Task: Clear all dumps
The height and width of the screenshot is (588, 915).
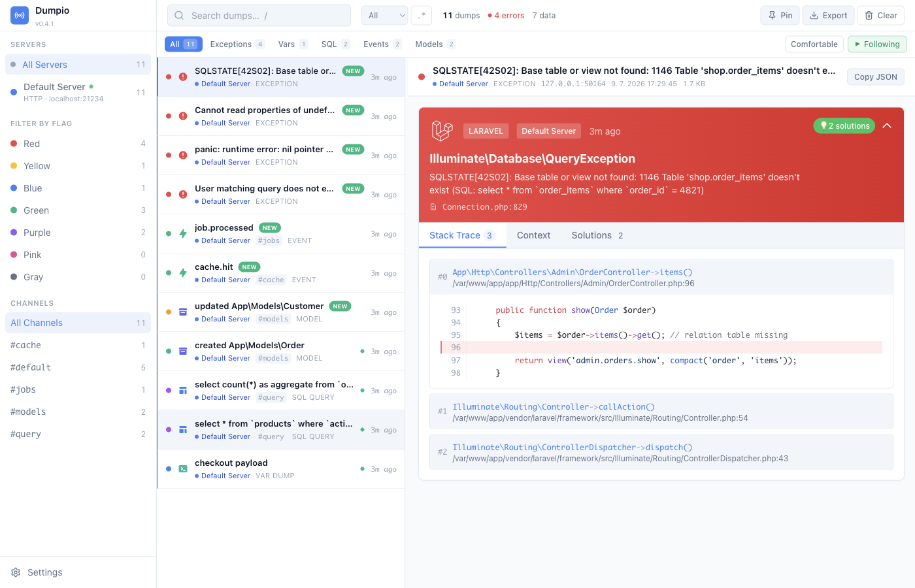Action: (x=881, y=16)
